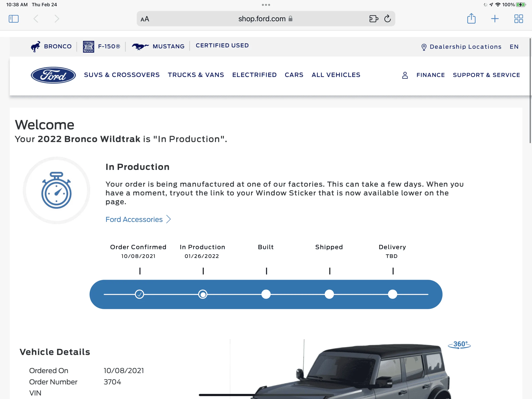The image size is (532, 399).
Task: Follow the Ford Accessories link
Action: (134, 219)
